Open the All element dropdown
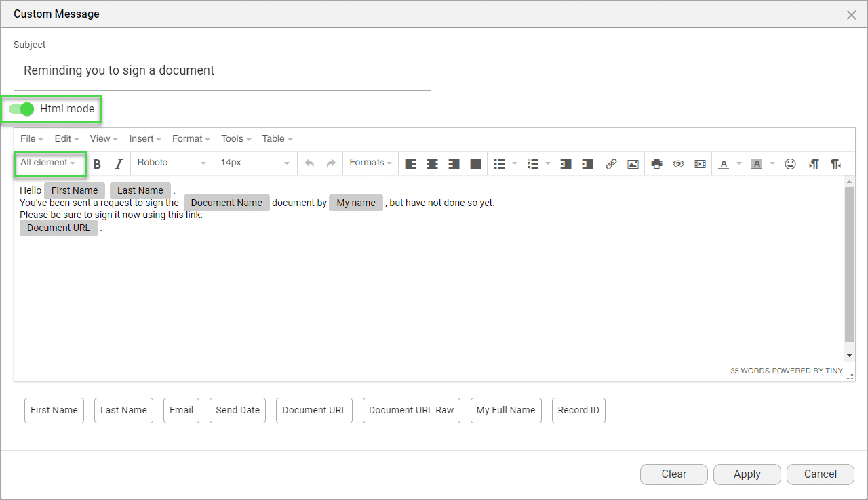Image resolution: width=868 pixels, height=500 pixels. click(x=50, y=163)
